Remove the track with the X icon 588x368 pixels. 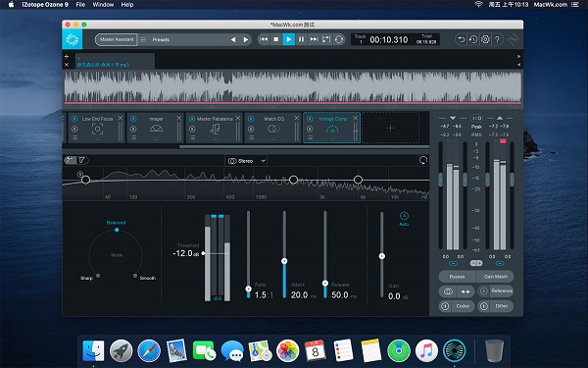coord(67,65)
